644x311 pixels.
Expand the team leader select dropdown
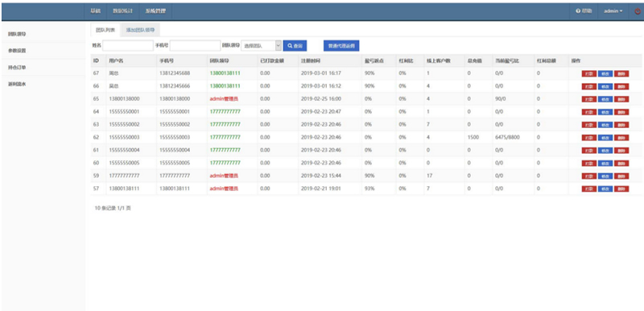point(261,46)
